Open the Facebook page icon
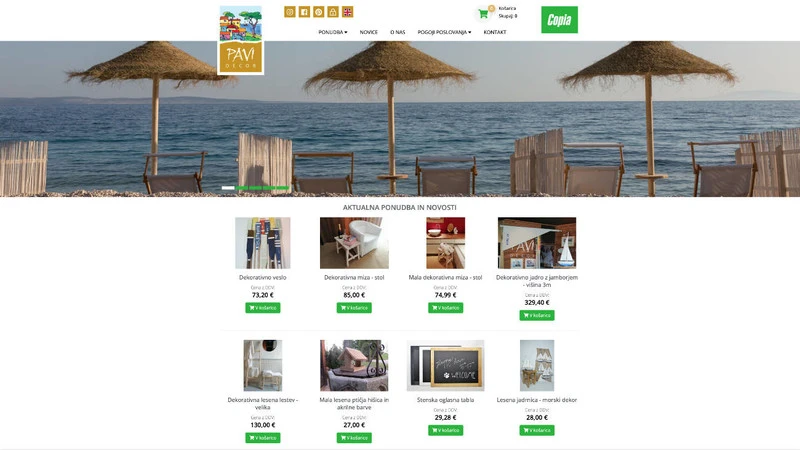The height and width of the screenshot is (450, 800). (x=304, y=12)
